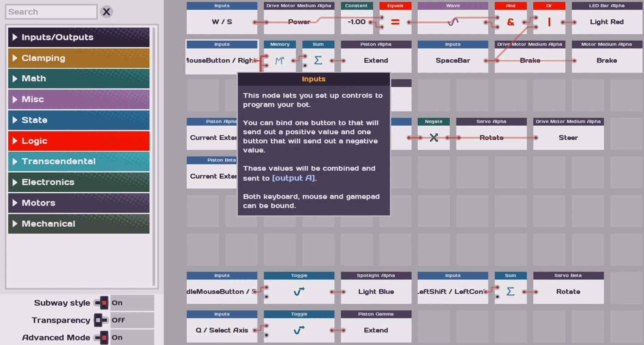The width and height of the screenshot is (644, 345).
Task: Click the LED Bar Alpha Light Red node
Action: tap(607, 22)
